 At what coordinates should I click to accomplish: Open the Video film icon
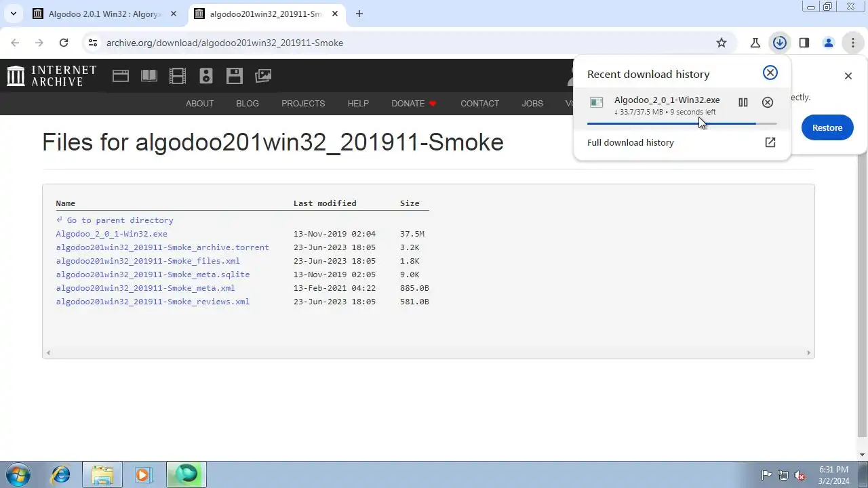(178, 76)
